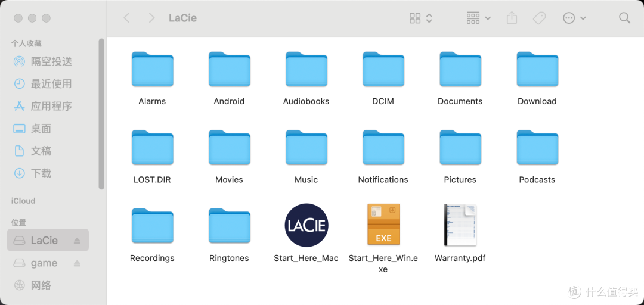The width and height of the screenshot is (644, 305).
Task: Open the group-by dropdown in toolbar
Action: (x=478, y=18)
